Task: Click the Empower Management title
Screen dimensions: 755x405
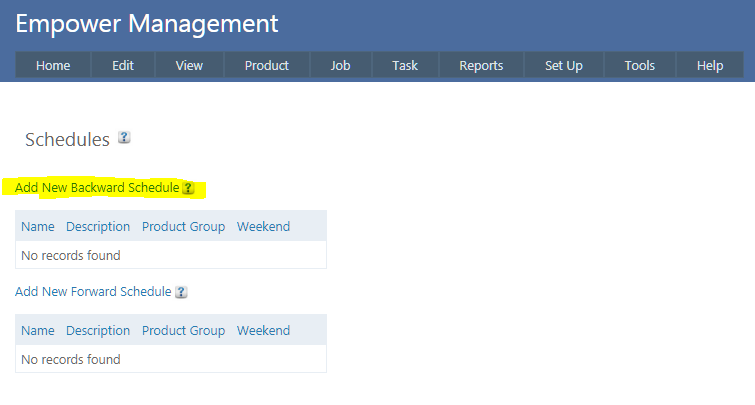Action: tap(147, 24)
